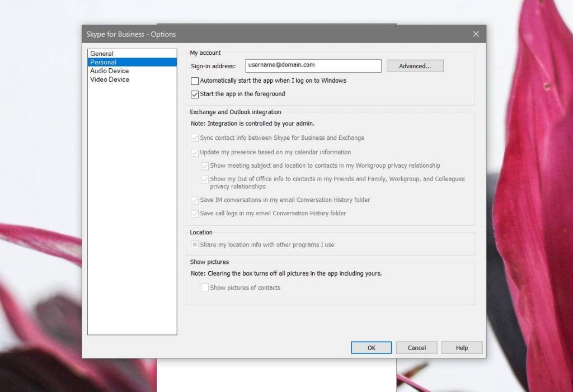Screen dimensions: 573x392
Task: Confirm settings with the OK button
Action: tap(371, 348)
